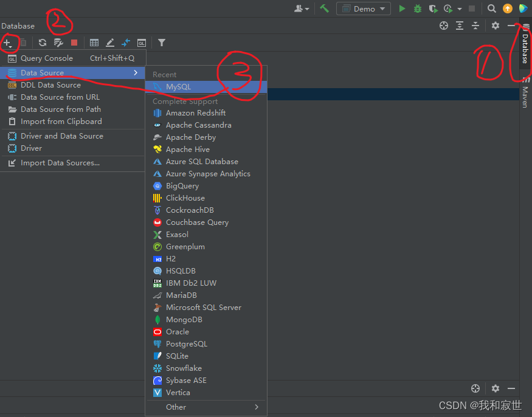Open Database panel settings gear
Screen dimensions: 532x417
point(496,26)
